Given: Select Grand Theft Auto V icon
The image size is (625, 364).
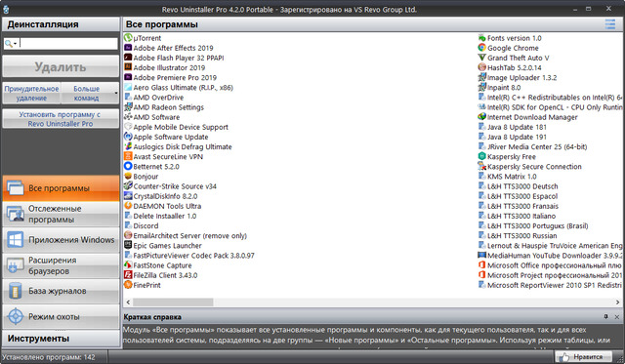Looking at the screenshot, I should [481, 58].
